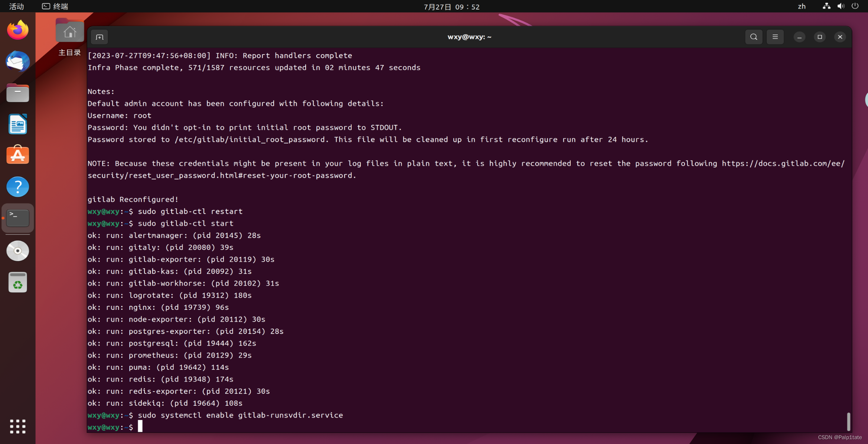Click the postgresql 162s line
This screenshot has height=444, width=868.
172,343
